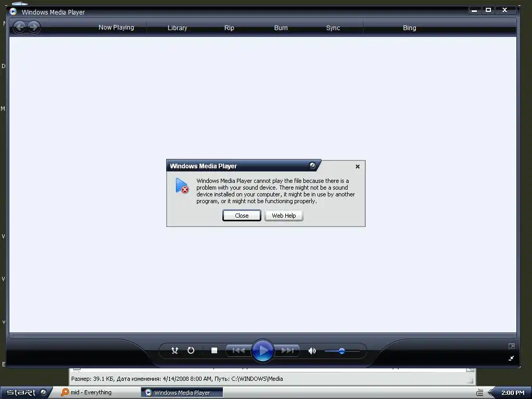Skip to next track
Viewport: 532px width, 399px height.
(287, 351)
